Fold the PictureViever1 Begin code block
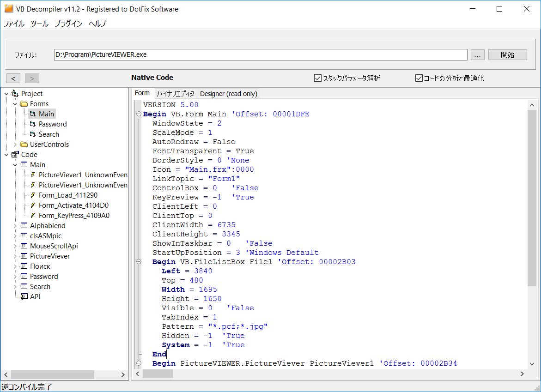 coord(139,363)
